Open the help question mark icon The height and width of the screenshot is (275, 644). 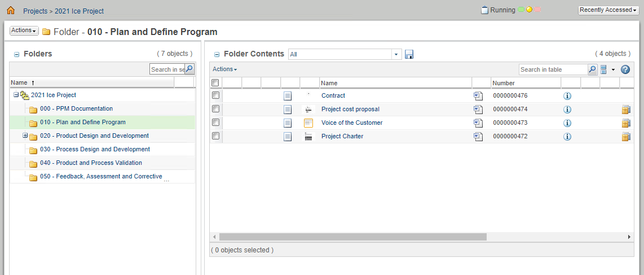click(x=625, y=69)
